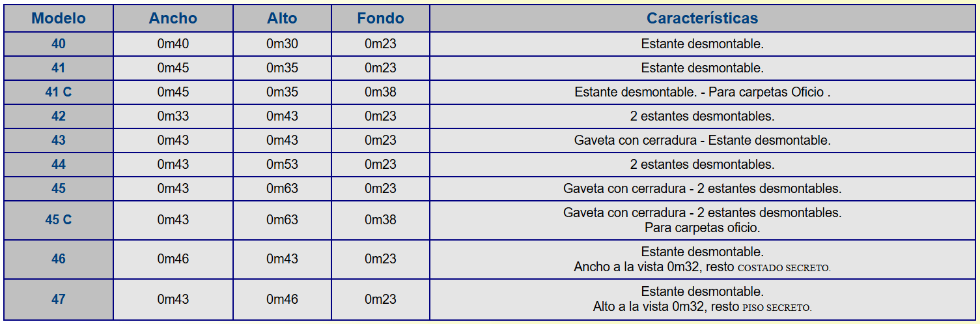This screenshot has width=980, height=324.
Task: Click the 0m40 width value for model 40
Action: tap(173, 44)
